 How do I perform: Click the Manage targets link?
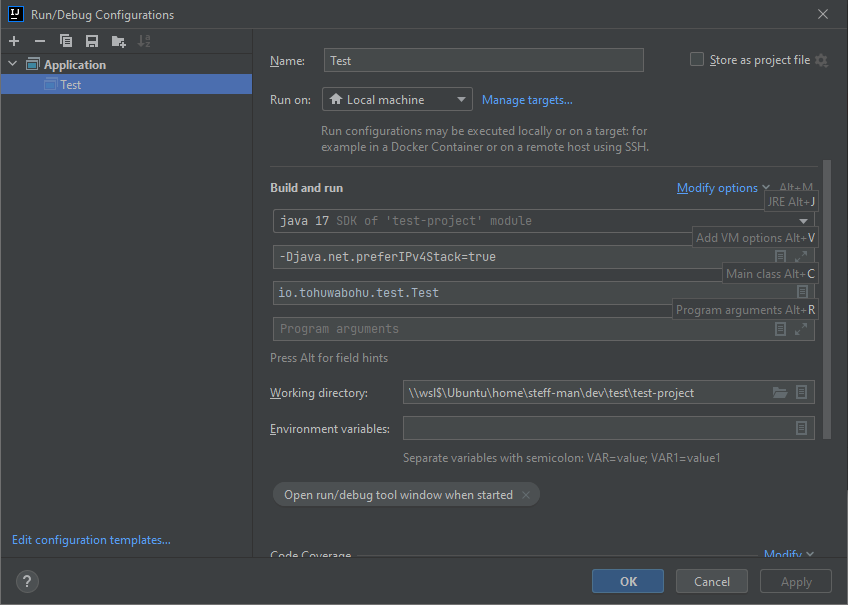point(527,100)
